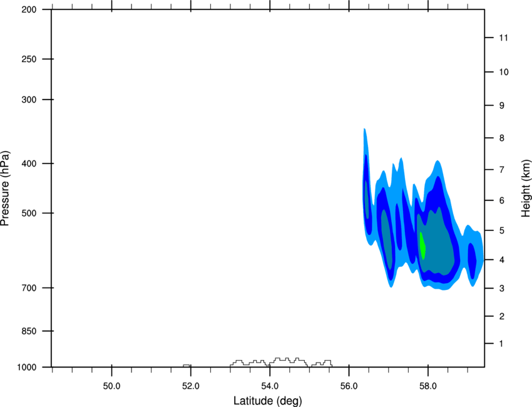This screenshot has width=532, height=407.
Task: Select the 200 pressure tick label
Action: pyautogui.click(x=29, y=10)
